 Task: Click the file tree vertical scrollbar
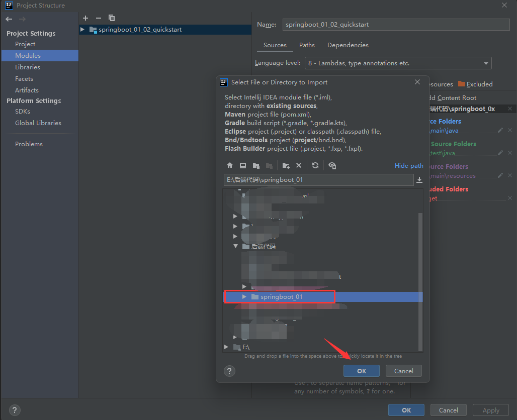[420, 282]
